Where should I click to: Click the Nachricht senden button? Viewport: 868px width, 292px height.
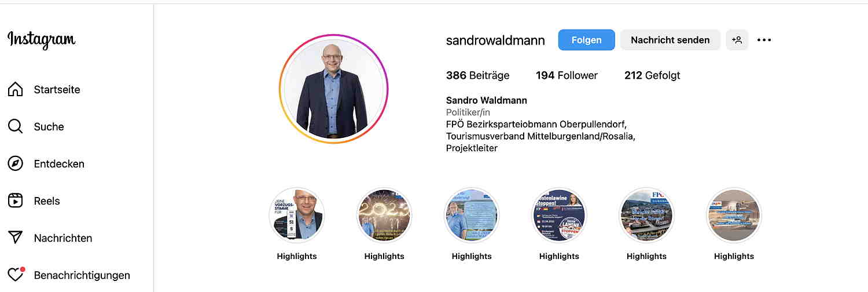click(x=670, y=40)
